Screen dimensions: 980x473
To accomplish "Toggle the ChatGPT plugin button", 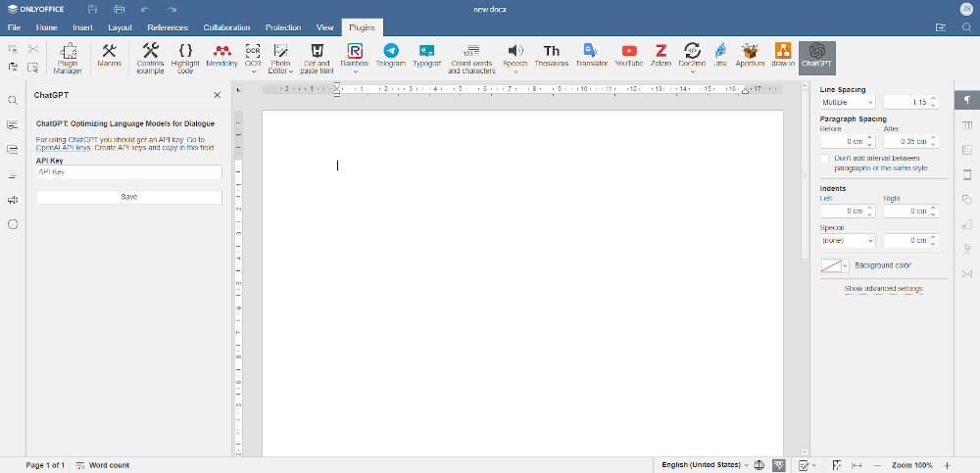I will point(816,57).
